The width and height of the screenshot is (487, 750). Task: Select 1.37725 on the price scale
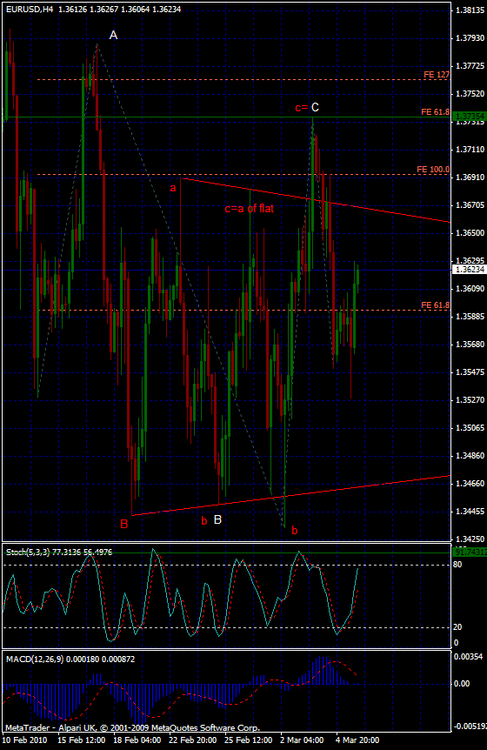pyautogui.click(x=471, y=66)
